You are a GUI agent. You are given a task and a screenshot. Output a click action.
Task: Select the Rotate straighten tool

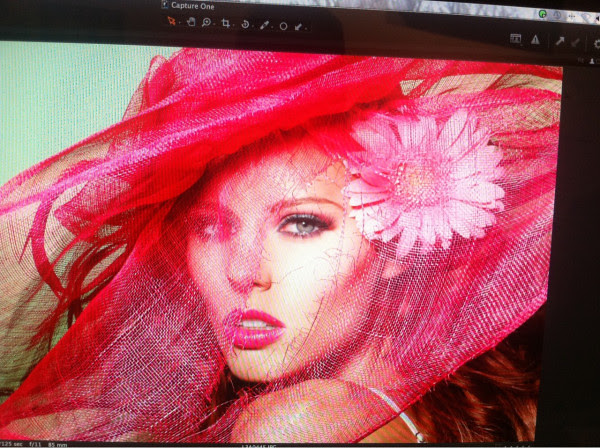click(x=245, y=24)
